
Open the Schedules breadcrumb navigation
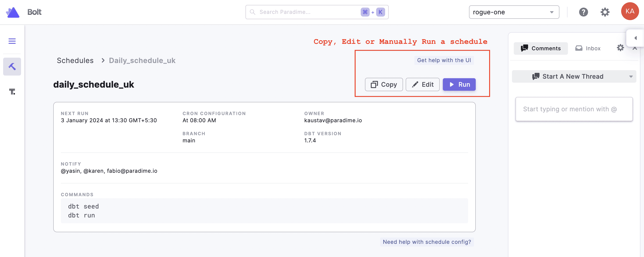(x=75, y=60)
